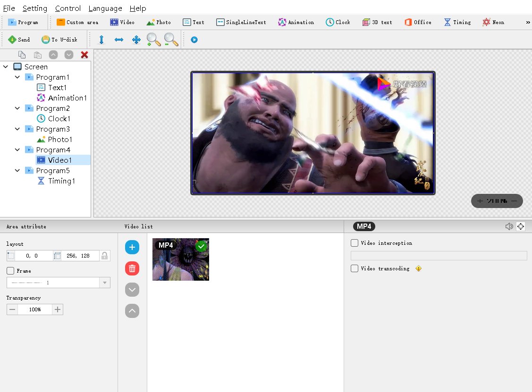532x392 pixels.
Task: Add a Clock area
Action: (338, 22)
